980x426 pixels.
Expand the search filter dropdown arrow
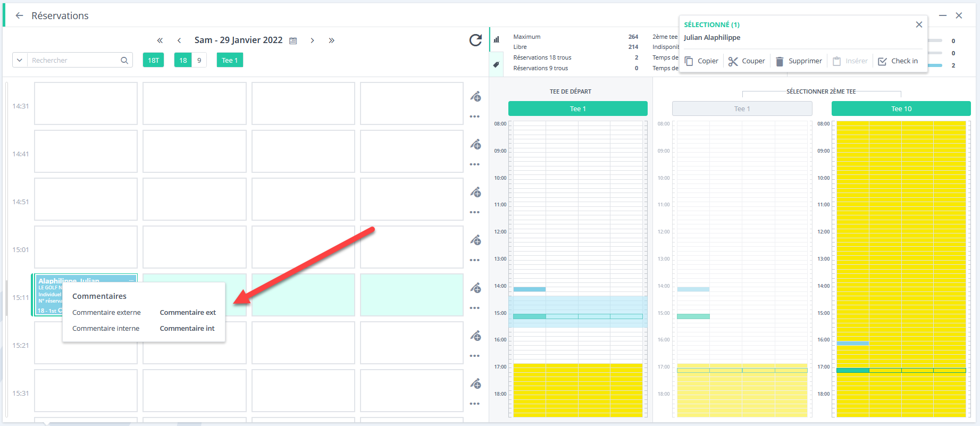[20, 60]
